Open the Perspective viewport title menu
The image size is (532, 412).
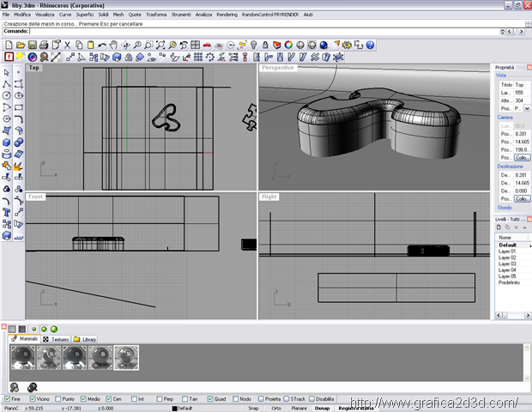pyautogui.click(x=278, y=67)
